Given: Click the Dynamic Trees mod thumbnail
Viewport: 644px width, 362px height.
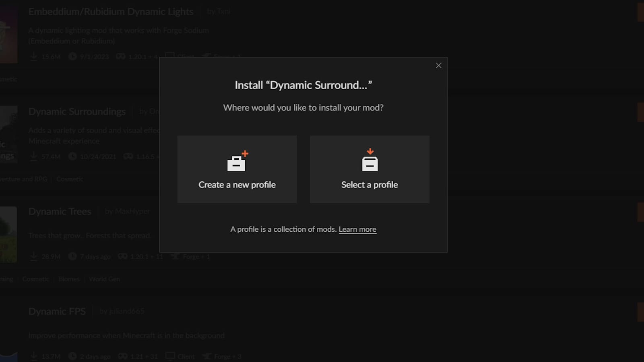Looking at the screenshot, I should 8,234.
